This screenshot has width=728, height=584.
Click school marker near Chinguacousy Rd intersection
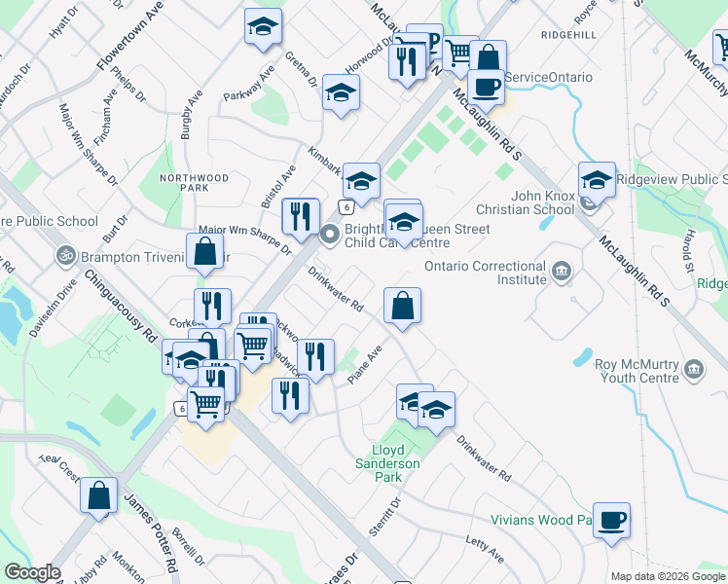pos(191,363)
